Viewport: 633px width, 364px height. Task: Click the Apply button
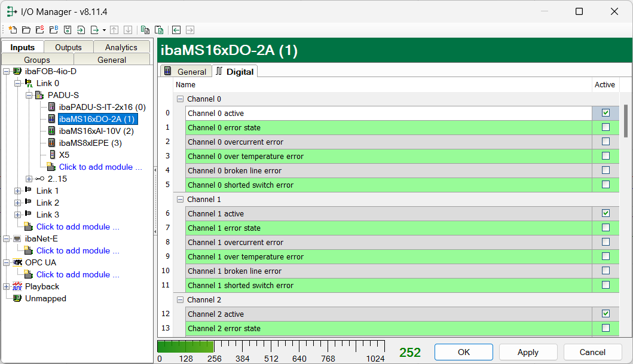coord(528,352)
